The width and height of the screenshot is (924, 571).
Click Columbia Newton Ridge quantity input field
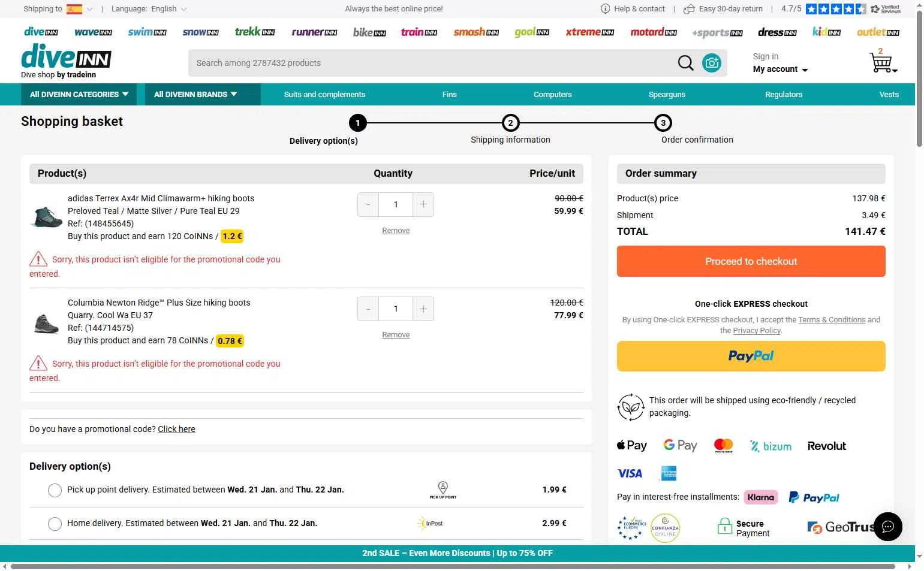point(396,309)
